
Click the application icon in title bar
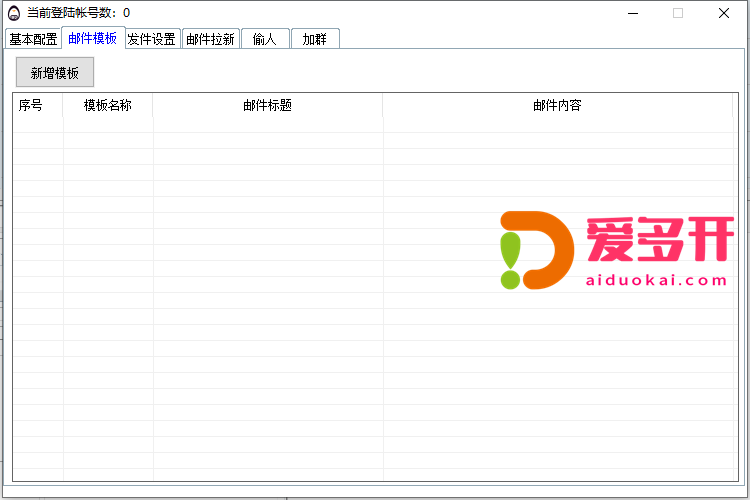pyautogui.click(x=14, y=13)
